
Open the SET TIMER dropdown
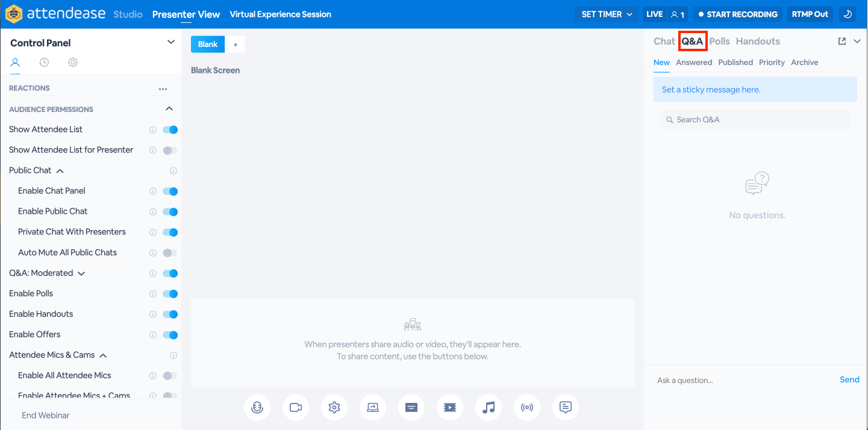pyautogui.click(x=606, y=13)
